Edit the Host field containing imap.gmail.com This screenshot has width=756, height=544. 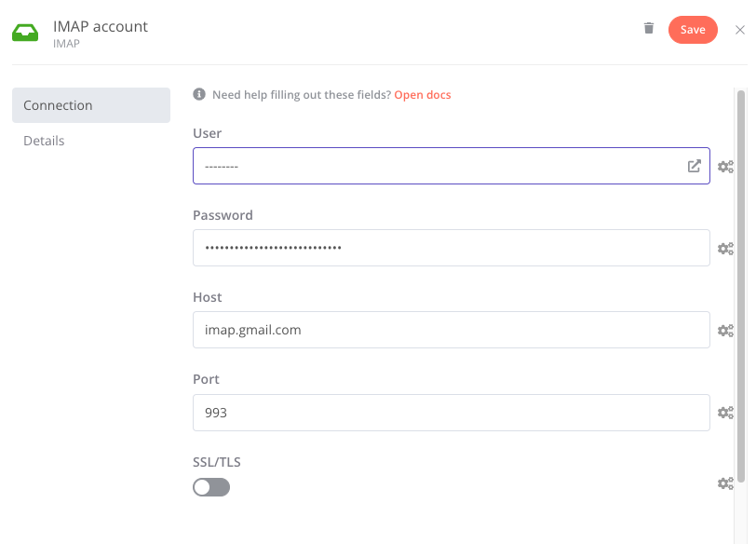(x=452, y=330)
